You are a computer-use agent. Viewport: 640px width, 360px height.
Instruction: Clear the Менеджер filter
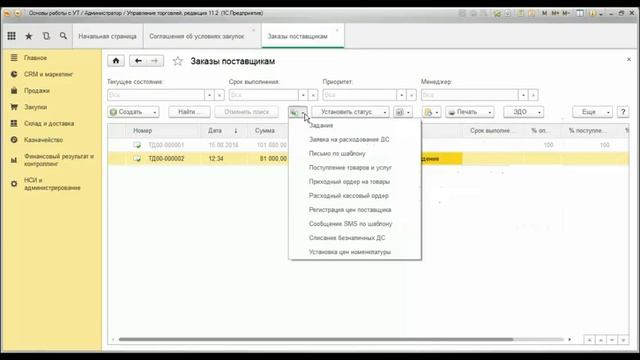[x=533, y=95]
